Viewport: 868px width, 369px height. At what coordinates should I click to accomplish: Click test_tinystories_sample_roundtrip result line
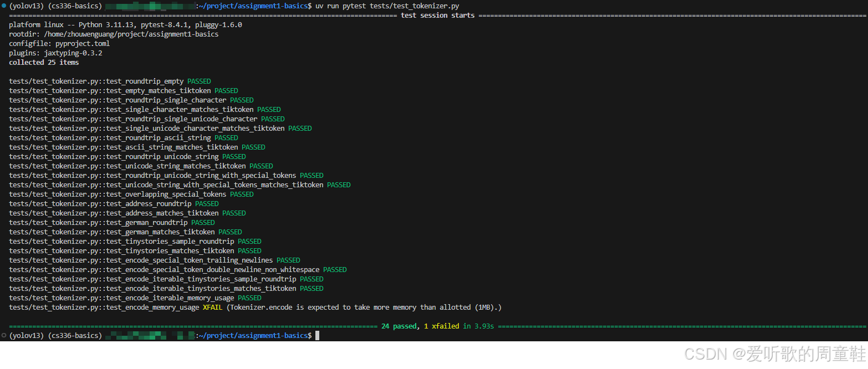coord(135,242)
